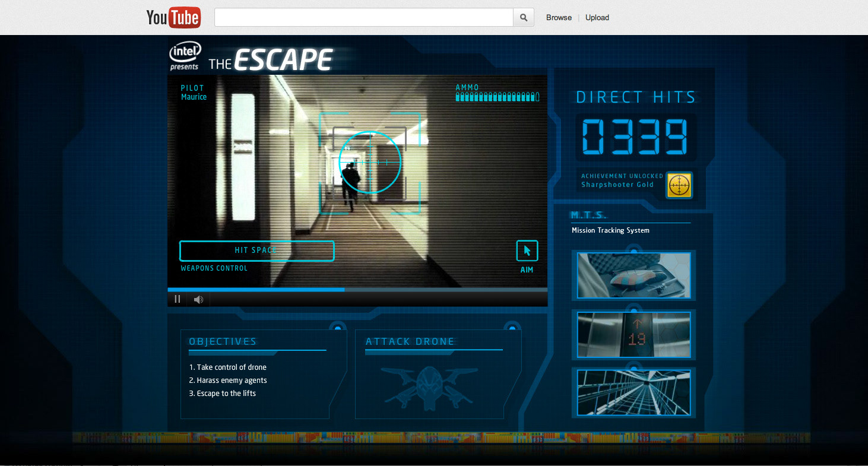
Task: Click the AMMO gauge bar
Action: [x=498, y=97]
